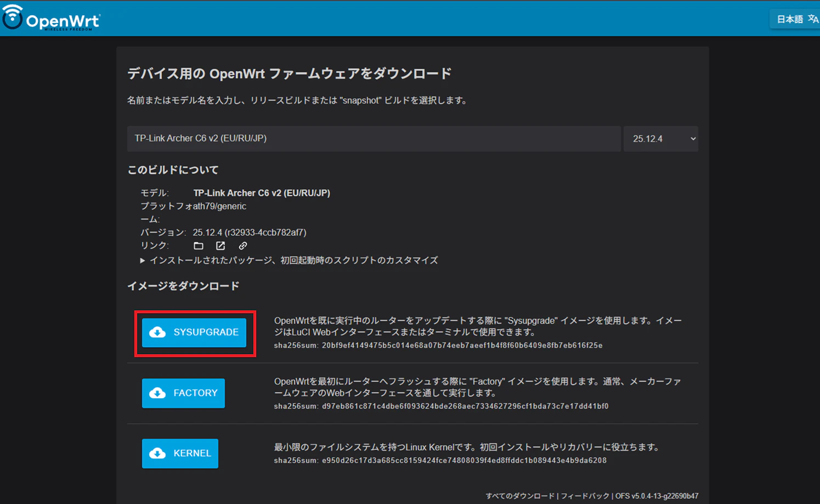Click the heading このビルドについて
820x504 pixels.
click(173, 170)
